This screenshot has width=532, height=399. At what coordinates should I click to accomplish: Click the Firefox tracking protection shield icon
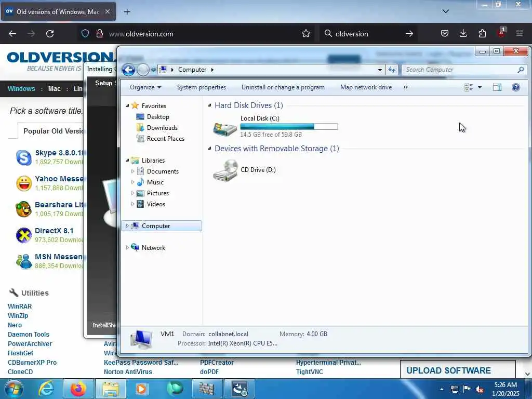click(85, 33)
